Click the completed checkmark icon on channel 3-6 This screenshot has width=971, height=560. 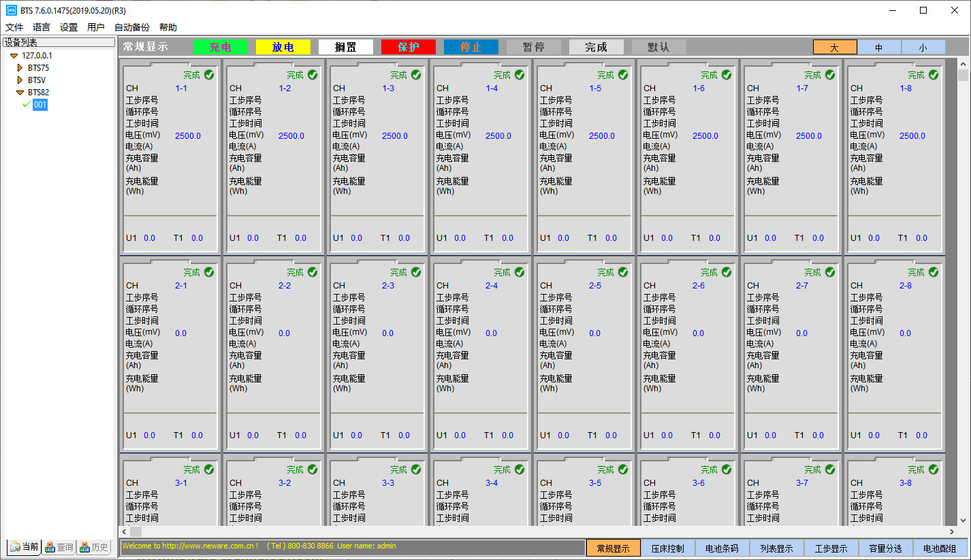pyautogui.click(x=727, y=470)
